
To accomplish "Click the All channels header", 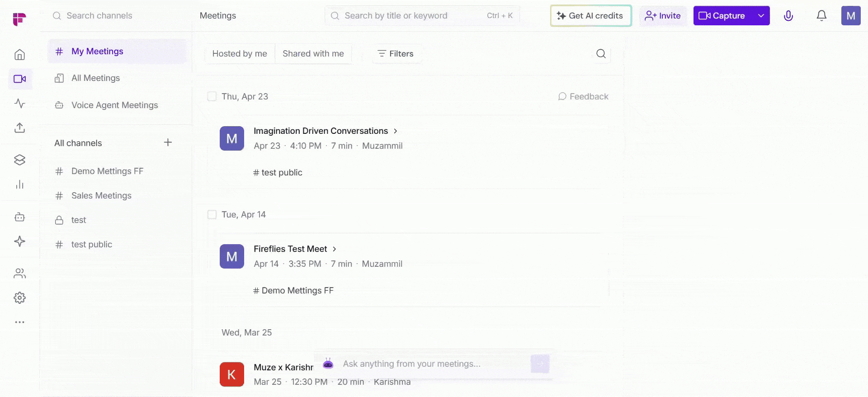I will tap(78, 143).
